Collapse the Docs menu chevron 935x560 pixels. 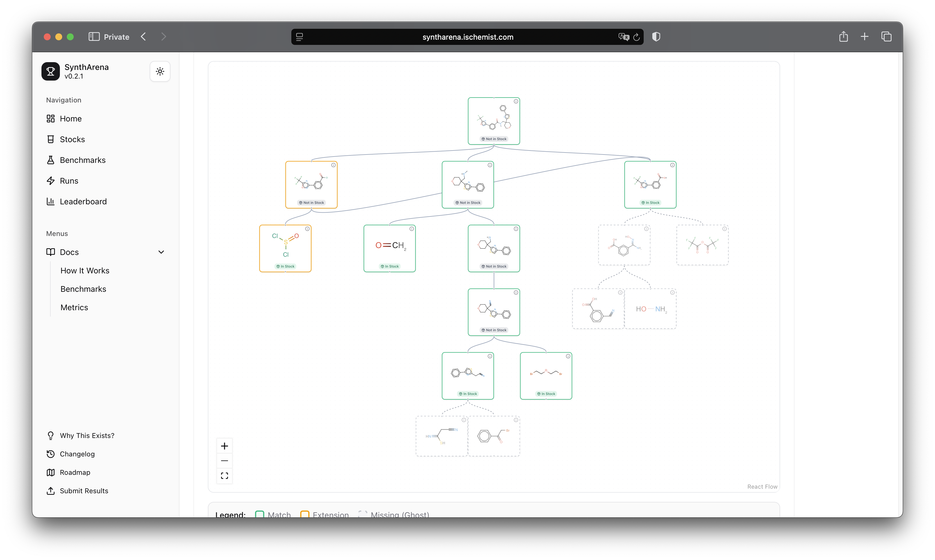click(161, 252)
